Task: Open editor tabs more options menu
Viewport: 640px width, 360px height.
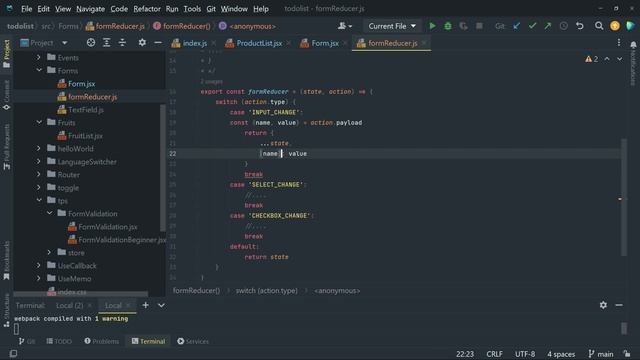Action: point(619,43)
